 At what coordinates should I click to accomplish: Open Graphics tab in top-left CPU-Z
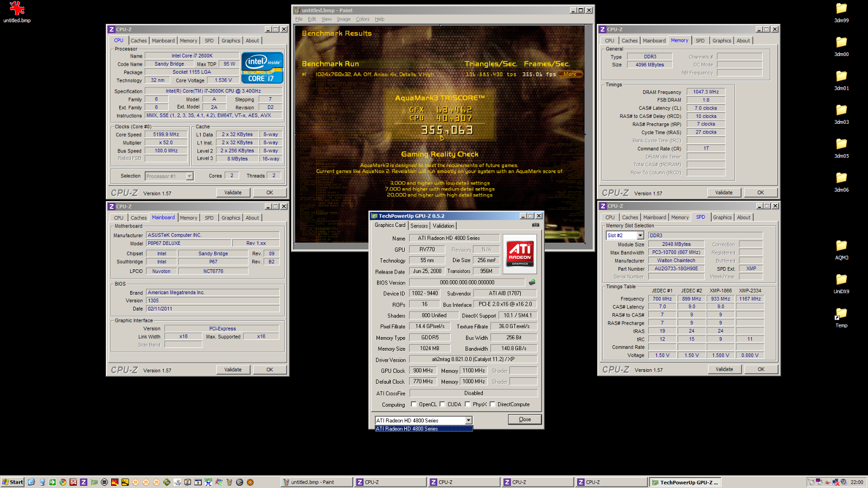[x=231, y=41]
